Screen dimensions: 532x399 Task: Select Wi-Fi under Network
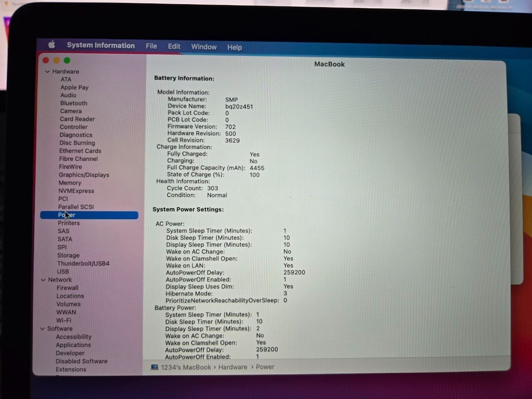click(64, 320)
